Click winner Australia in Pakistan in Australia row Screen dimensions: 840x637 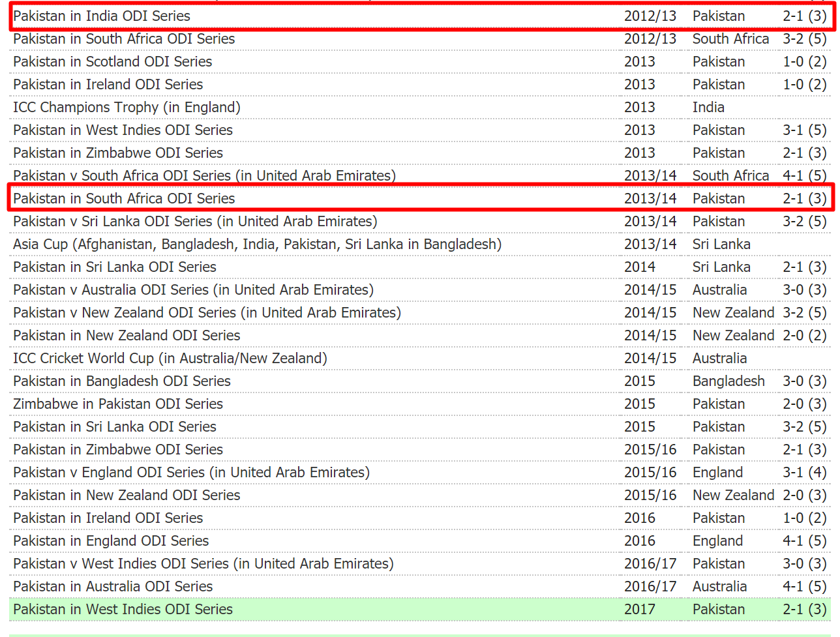pyautogui.click(x=719, y=586)
